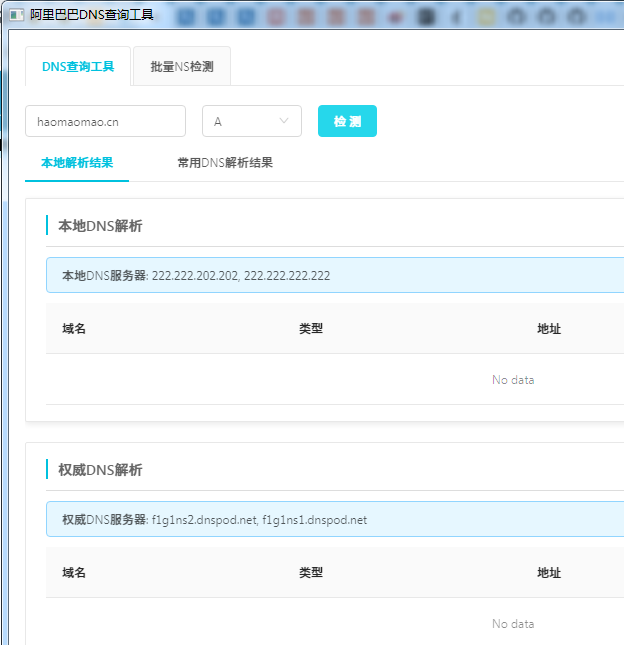Click 地址 column header in 本地DNS解析 table
This screenshot has height=645, width=624.
click(549, 329)
